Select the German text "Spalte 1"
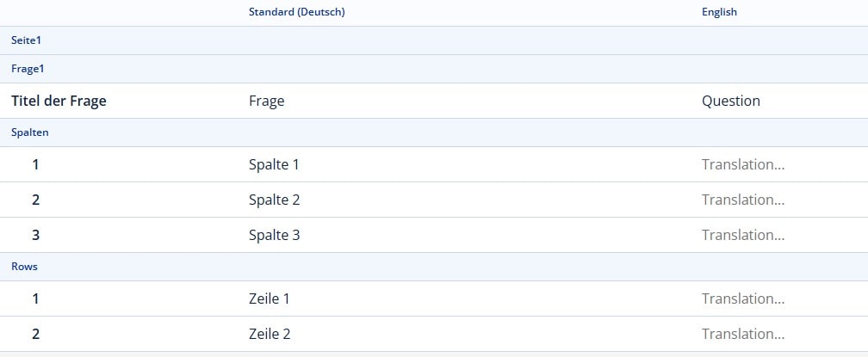 (x=274, y=164)
